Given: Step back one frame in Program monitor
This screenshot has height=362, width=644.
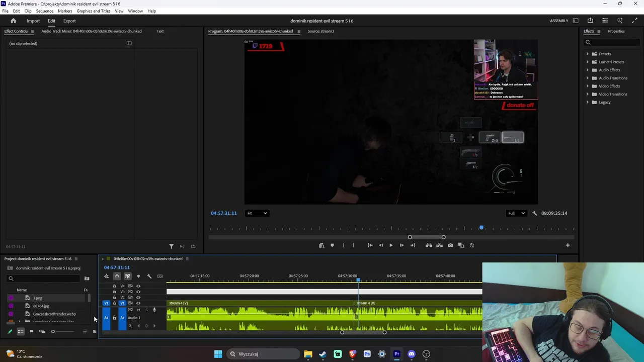Looking at the screenshot, I should [x=380, y=245].
